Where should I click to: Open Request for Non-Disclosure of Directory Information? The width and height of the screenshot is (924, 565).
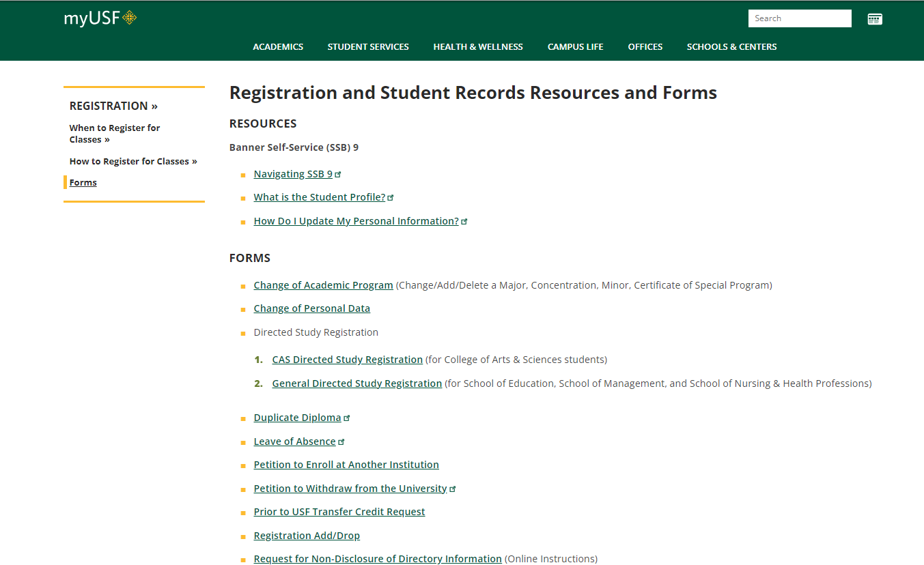tap(378, 559)
